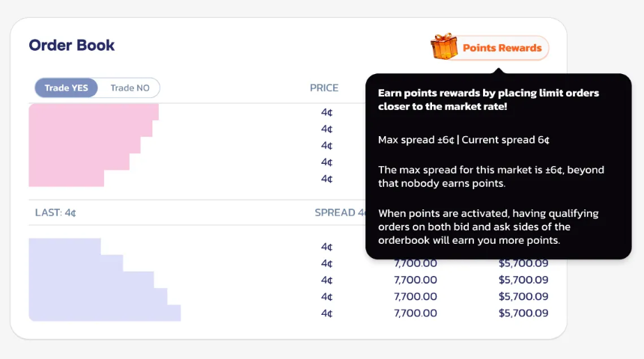Click the first bid row 4¢ price

(x=326, y=247)
